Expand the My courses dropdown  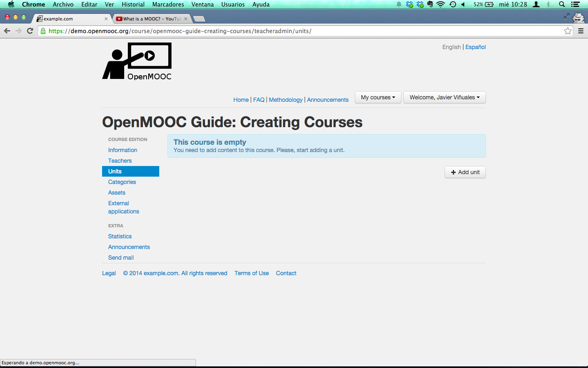click(x=378, y=97)
